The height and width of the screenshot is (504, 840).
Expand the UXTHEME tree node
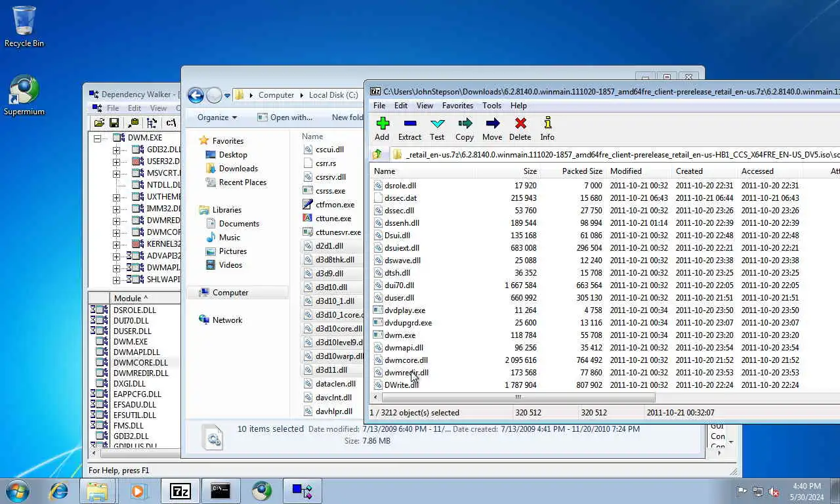(116, 198)
